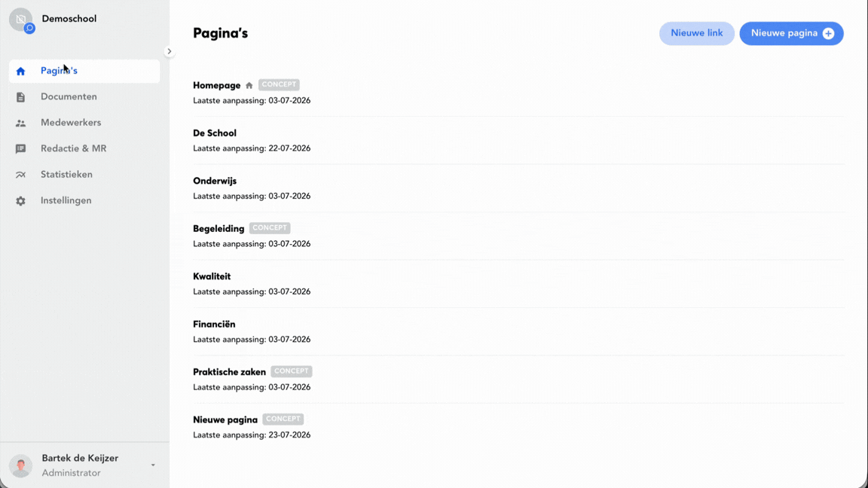Open the Praktische zaken page
Viewport: 868px width, 488px height.
[x=229, y=372]
